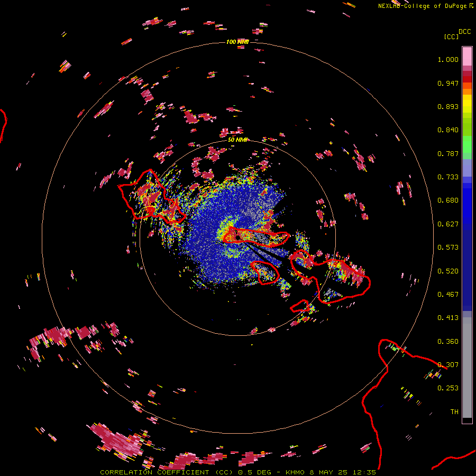
Task: Click the 0.893 scale value
Action: (448, 106)
